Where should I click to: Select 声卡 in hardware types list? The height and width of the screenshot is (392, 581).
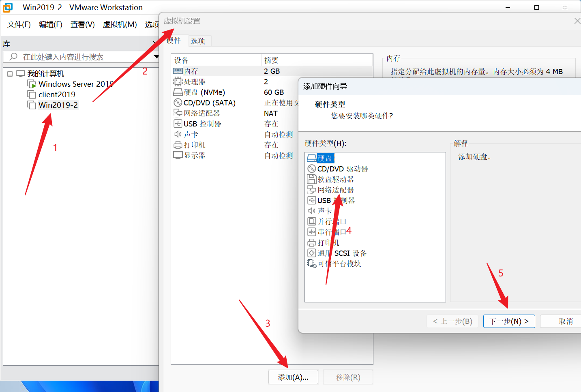325,211
